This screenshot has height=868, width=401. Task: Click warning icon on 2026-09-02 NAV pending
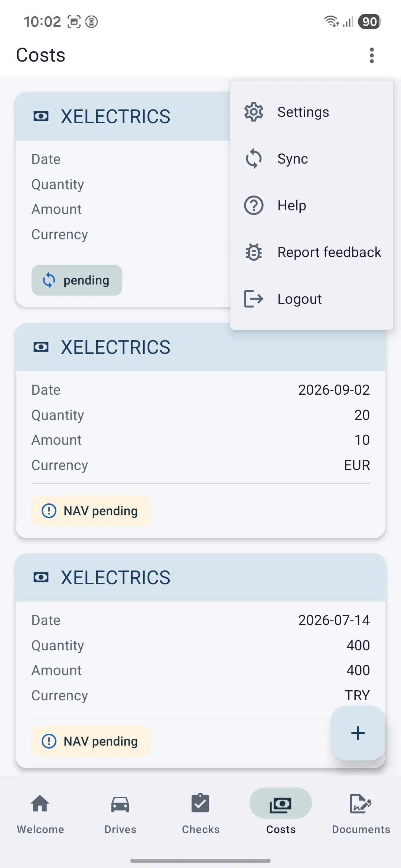[49, 511]
